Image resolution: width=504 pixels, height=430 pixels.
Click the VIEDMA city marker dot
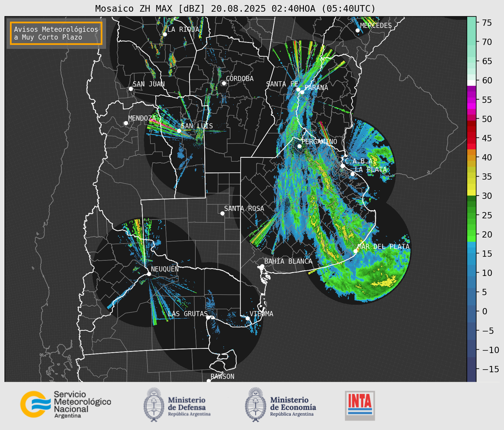point(247,318)
